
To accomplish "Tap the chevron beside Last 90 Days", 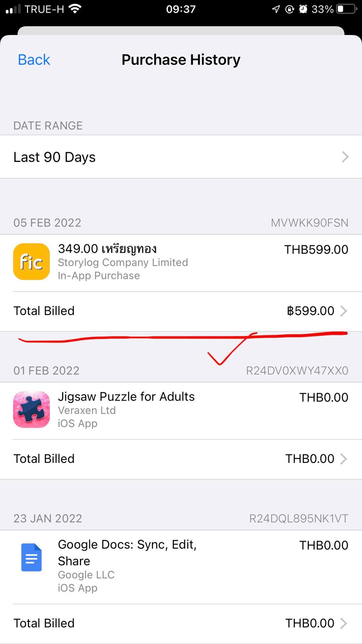I will point(345,157).
